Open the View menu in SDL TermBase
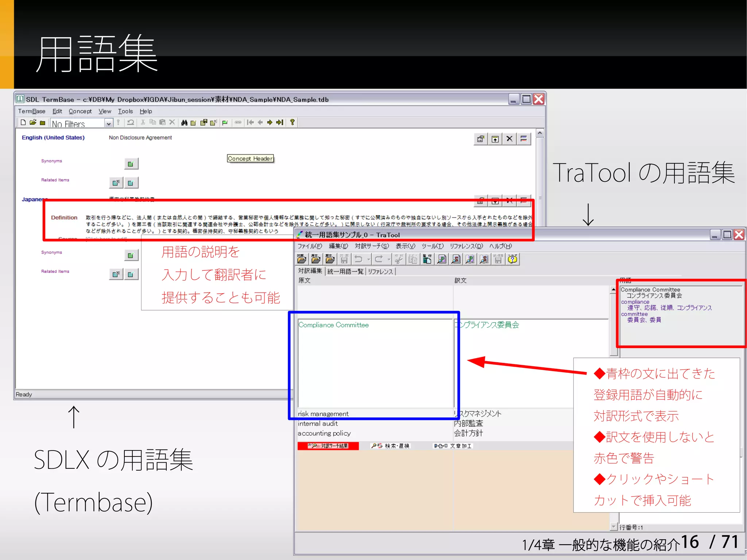The height and width of the screenshot is (560, 747). (x=105, y=111)
